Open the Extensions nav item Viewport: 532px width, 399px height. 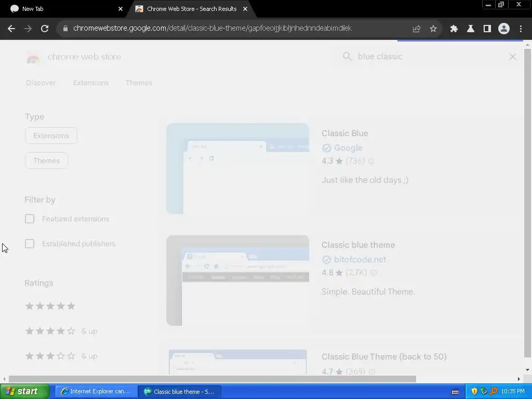coord(91,83)
